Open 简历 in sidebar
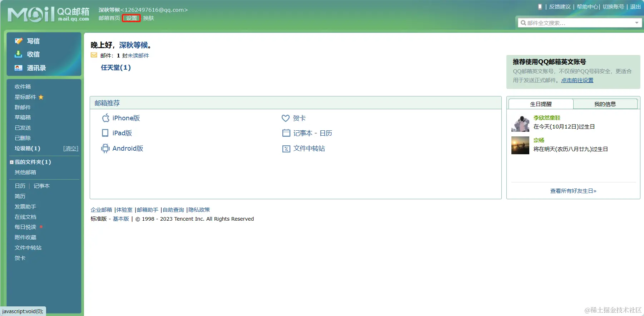 tap(20, 196)
